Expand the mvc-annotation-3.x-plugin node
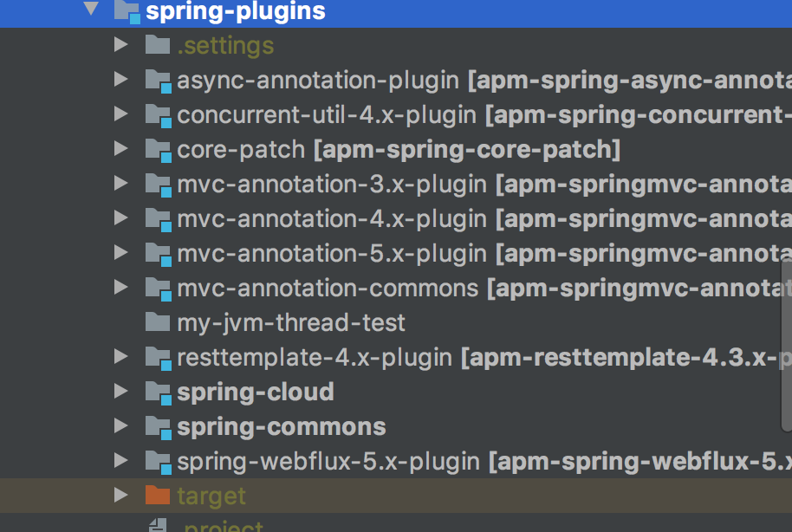Viewport: 792px width, 532px height. click(x=120, y=184)
